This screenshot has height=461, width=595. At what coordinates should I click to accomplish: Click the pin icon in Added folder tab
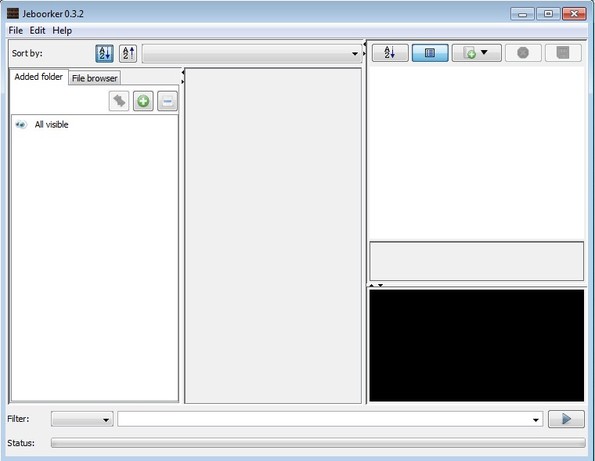tap(119, 101)
